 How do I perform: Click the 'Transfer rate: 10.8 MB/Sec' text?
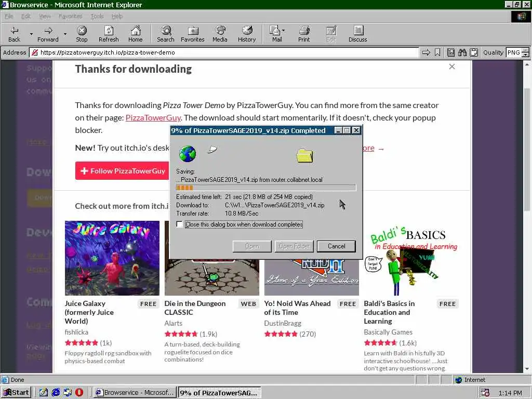click(x=217, y=214)
